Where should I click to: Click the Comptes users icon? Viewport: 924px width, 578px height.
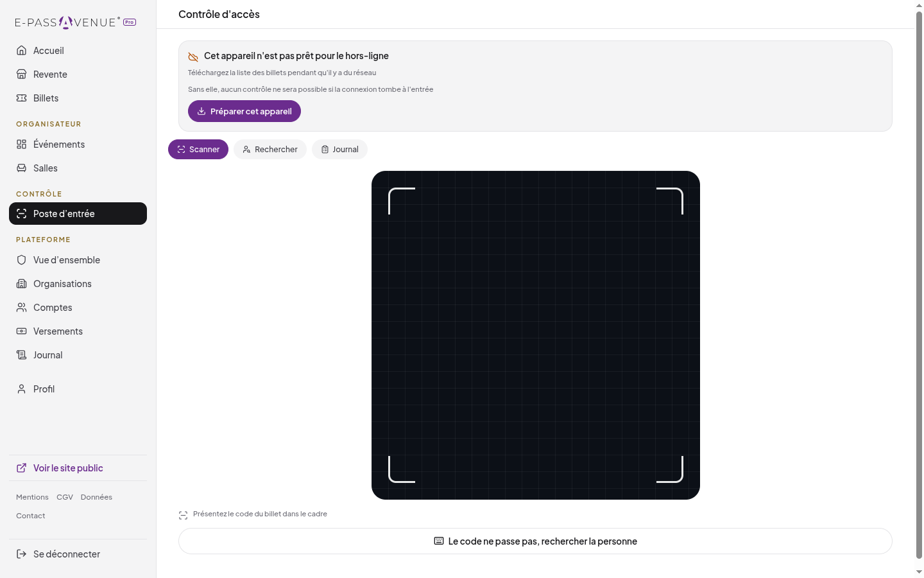pos(22,308)
